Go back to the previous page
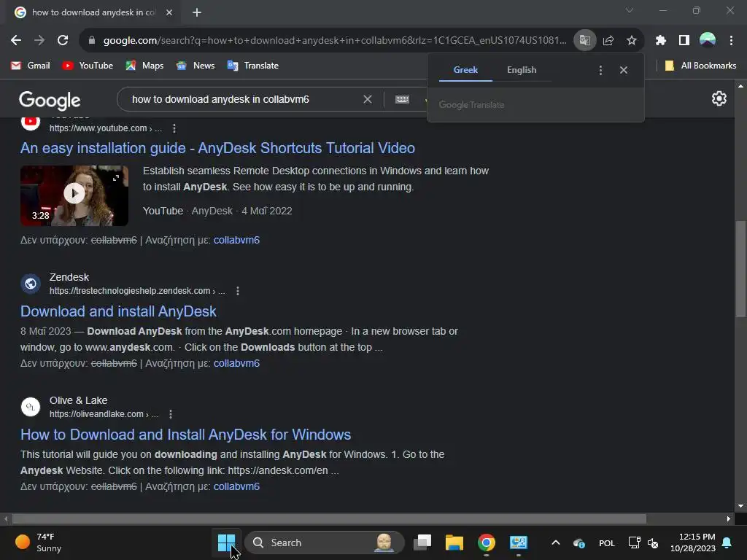747x560 pixels. coord(16,41)
